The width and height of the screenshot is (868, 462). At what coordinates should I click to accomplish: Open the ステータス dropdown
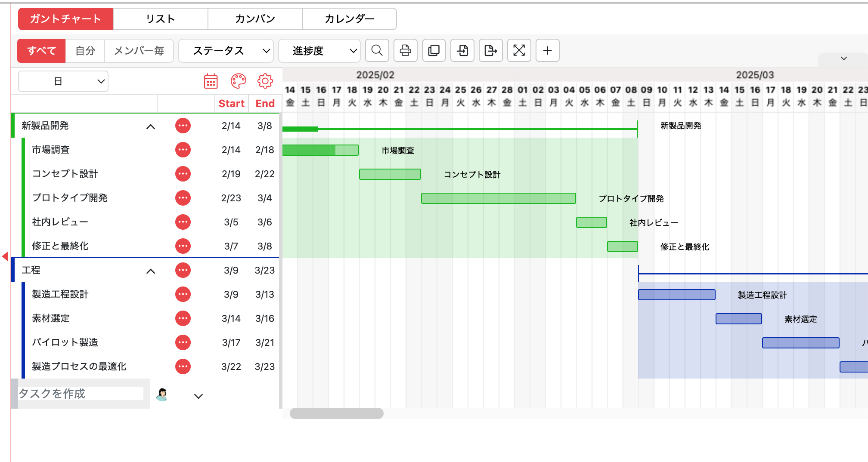(x=226, y=50)
